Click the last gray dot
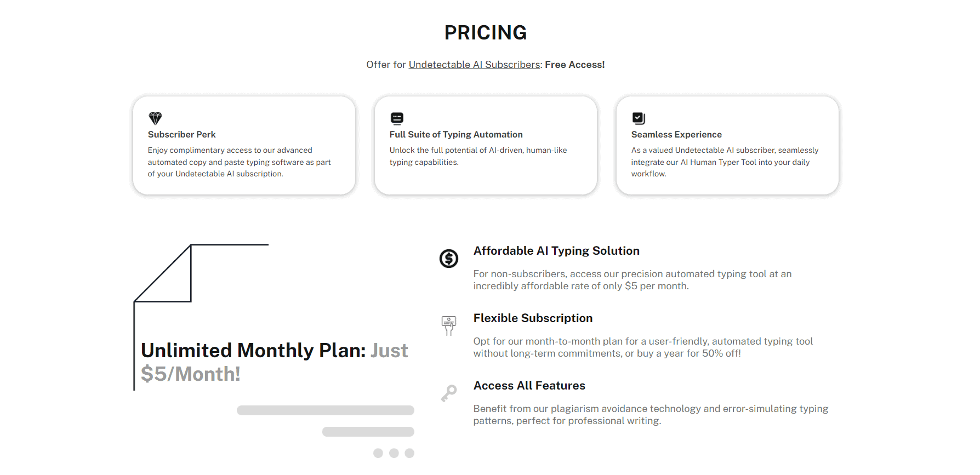The height and width of the screenshot is (475, 980). pos(409,453)
